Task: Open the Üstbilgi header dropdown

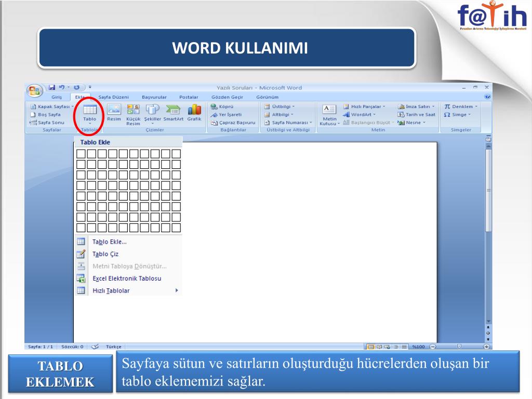Action: pyautogui.click(x=280, y=107)
